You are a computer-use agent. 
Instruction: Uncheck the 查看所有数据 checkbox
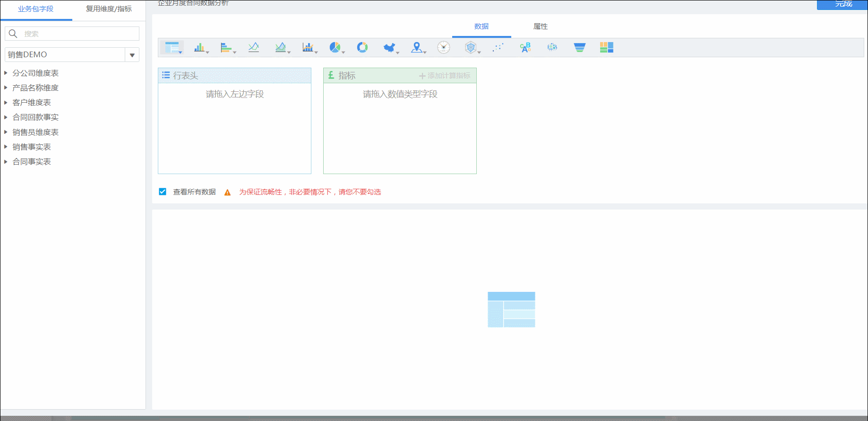coord(163,192)
